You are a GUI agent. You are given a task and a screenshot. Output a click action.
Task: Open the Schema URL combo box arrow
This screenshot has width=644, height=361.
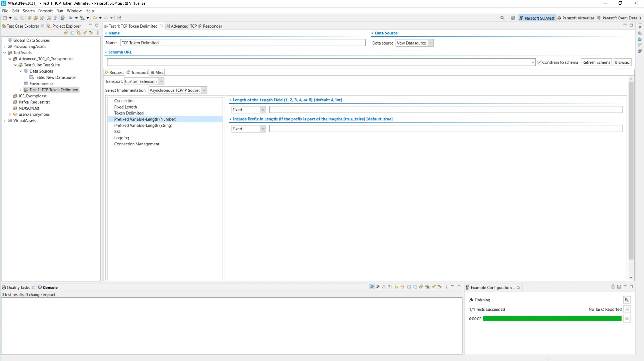coord(532,62)
